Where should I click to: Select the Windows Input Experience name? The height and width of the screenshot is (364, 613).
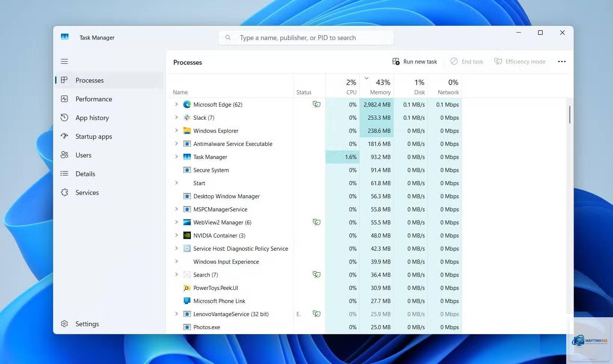226,261
